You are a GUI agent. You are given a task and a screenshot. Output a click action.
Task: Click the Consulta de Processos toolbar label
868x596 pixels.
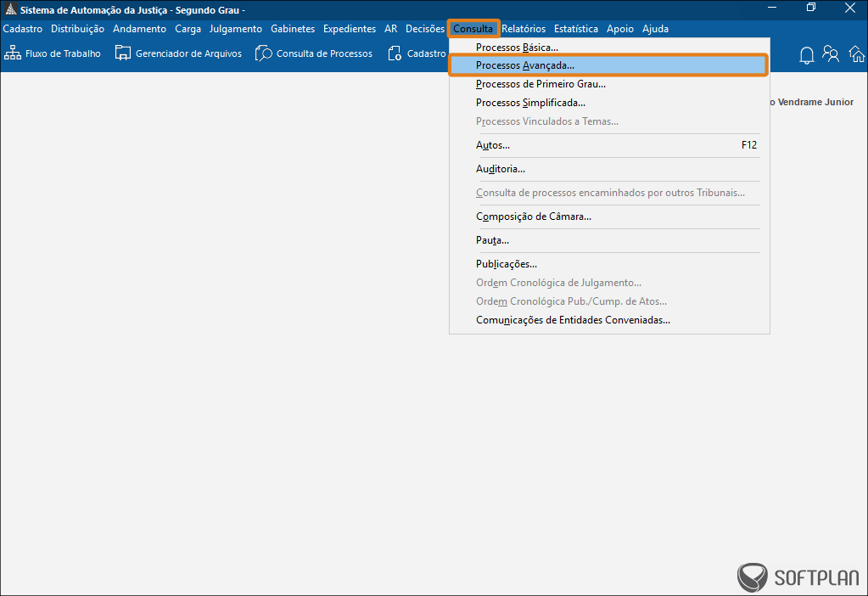(x=324, y=53)
